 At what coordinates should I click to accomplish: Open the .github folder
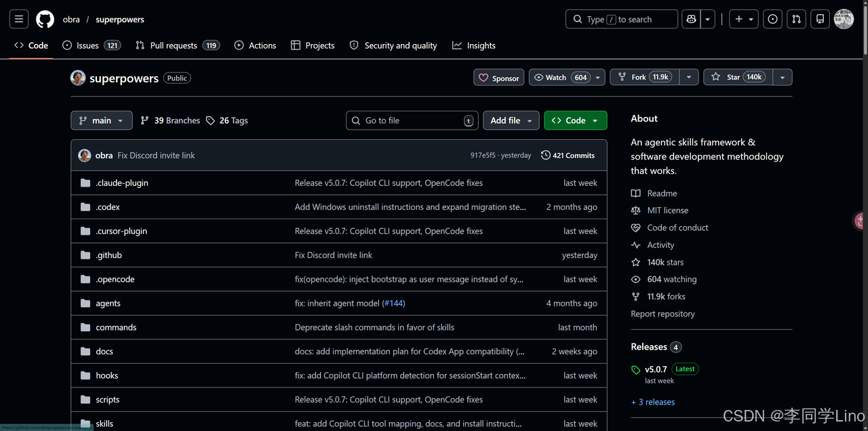(109, 255)
